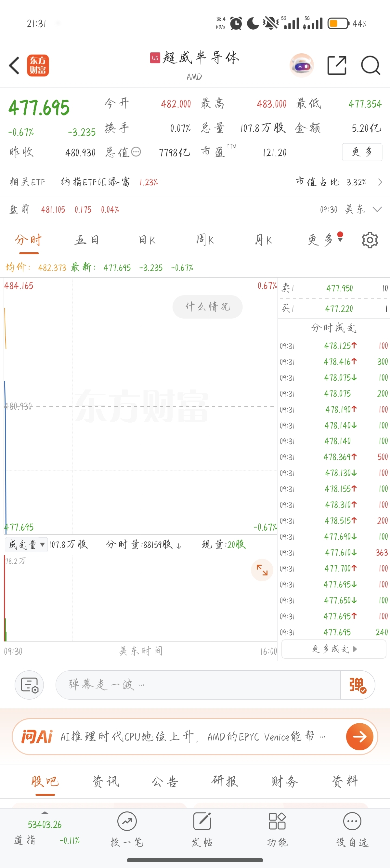This screenshot has height=868, width=390.
Task: Tap the do-not-disturb moon icon
Action: tap(253, 24)
